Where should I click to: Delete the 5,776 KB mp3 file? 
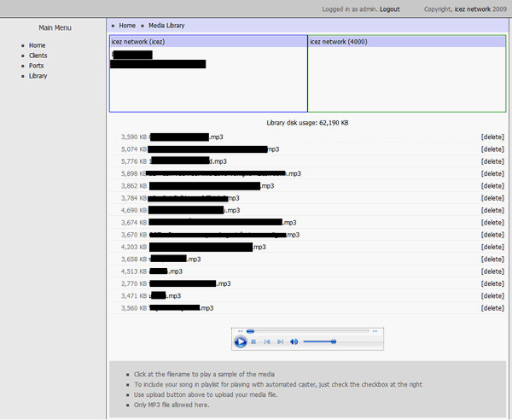tap(492, 161)
